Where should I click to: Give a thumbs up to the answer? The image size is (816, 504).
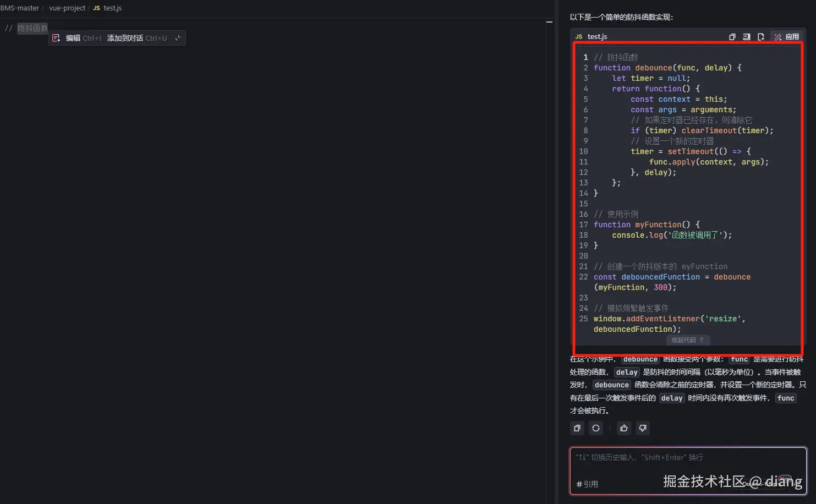pos(623,428)
